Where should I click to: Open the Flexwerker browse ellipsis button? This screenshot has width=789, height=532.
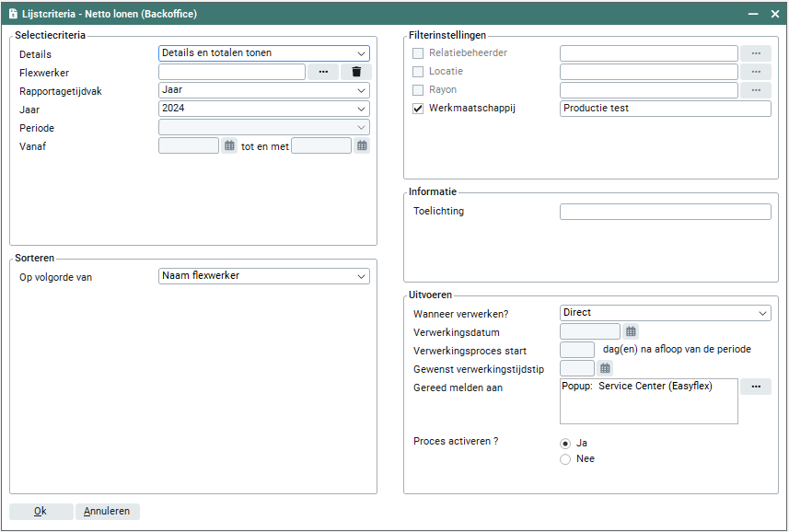[x=323, y=72]
